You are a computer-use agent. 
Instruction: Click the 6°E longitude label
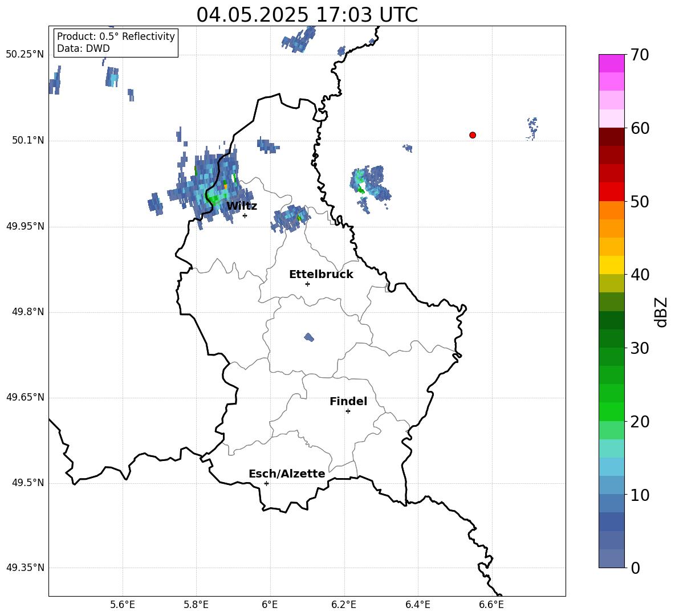270,605
